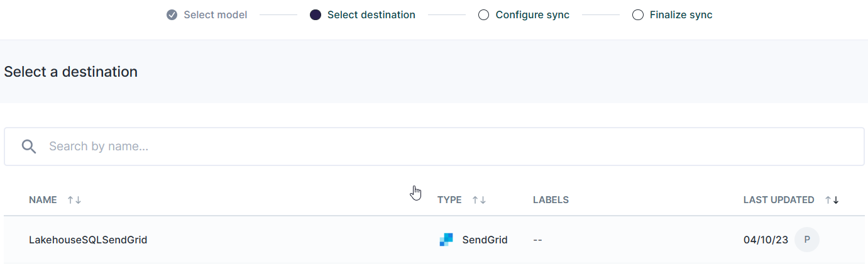Click the P user avatar badge

coord(807,240)
